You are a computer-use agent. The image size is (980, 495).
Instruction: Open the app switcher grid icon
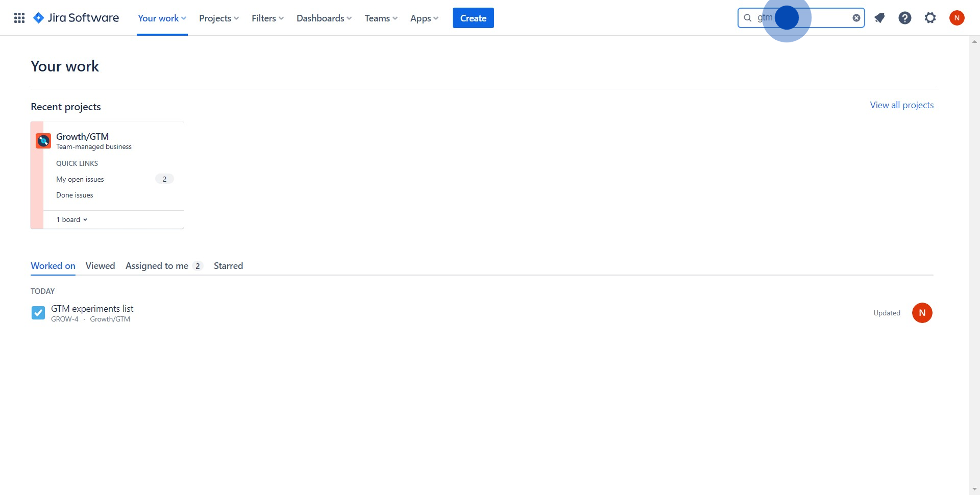(19, 18)
